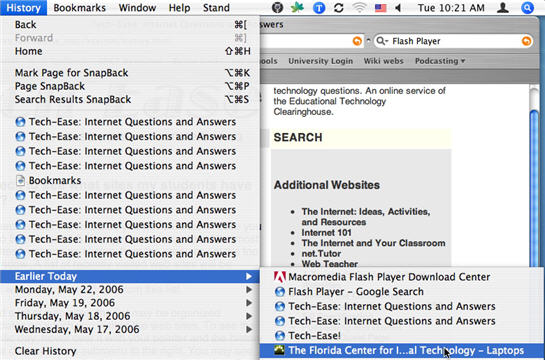The height and width of the screenshot is (360, 545).
Task: Click the dark round menu bar icon
Action: (277, 8)
